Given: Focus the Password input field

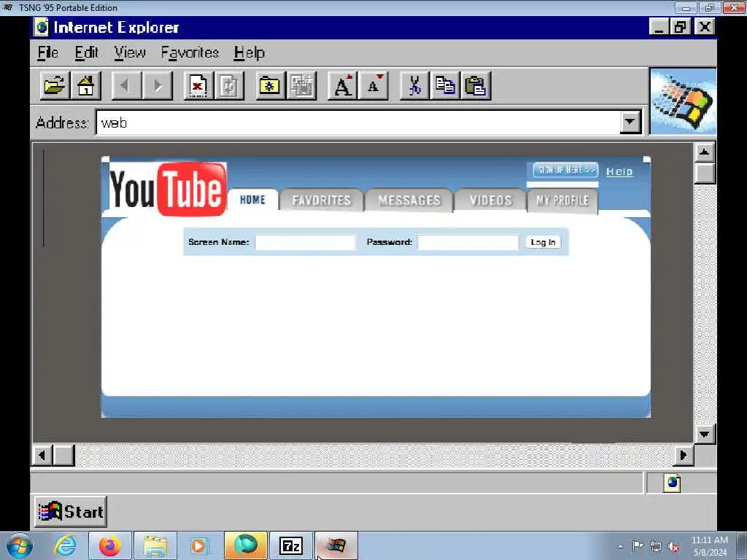Looking at the screenshot, I should click(468, 242).
